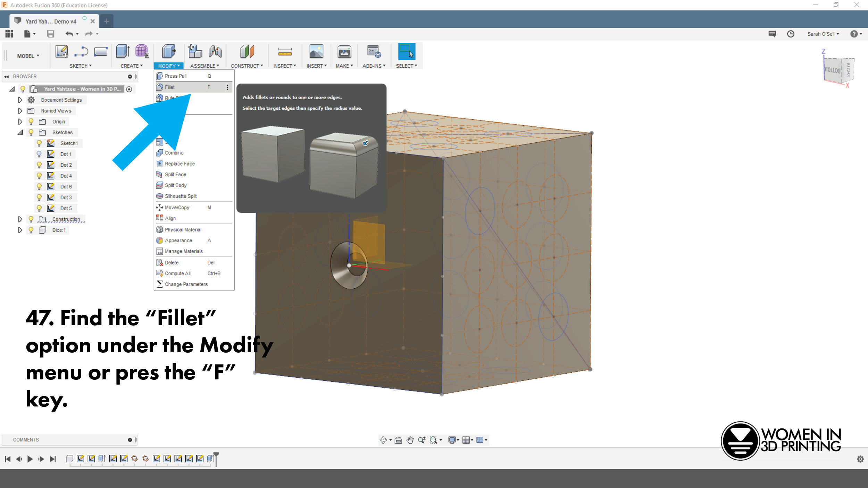
Task: Select the Create Form purple icon
Action: tap(142, 51)
